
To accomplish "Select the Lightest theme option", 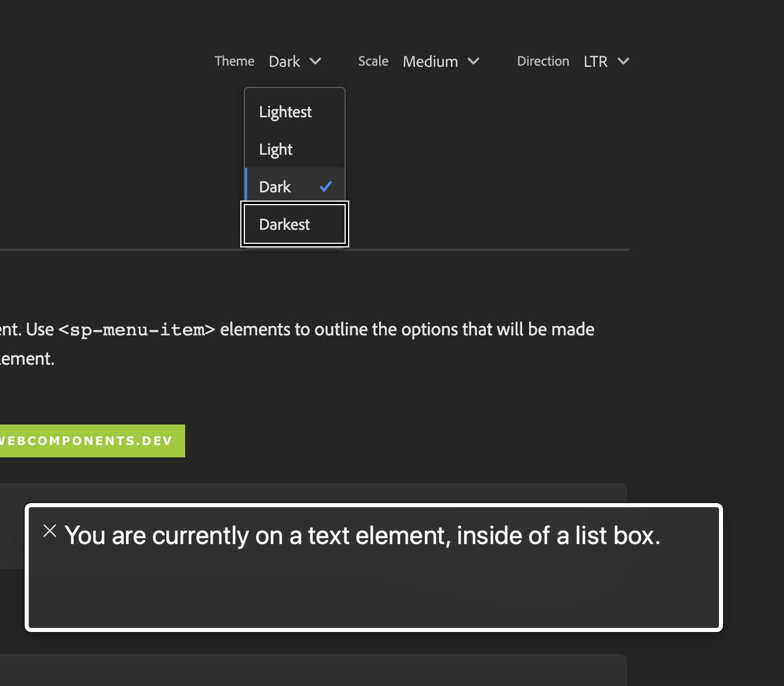I will click(x=285, y=111).
